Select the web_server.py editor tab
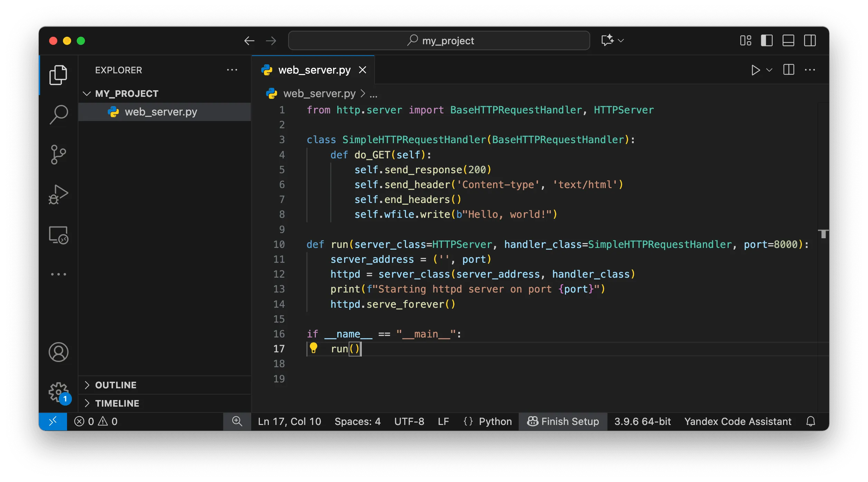Viewport: 868px width, 482px height. pyautogui.click(x=314, y=70)
